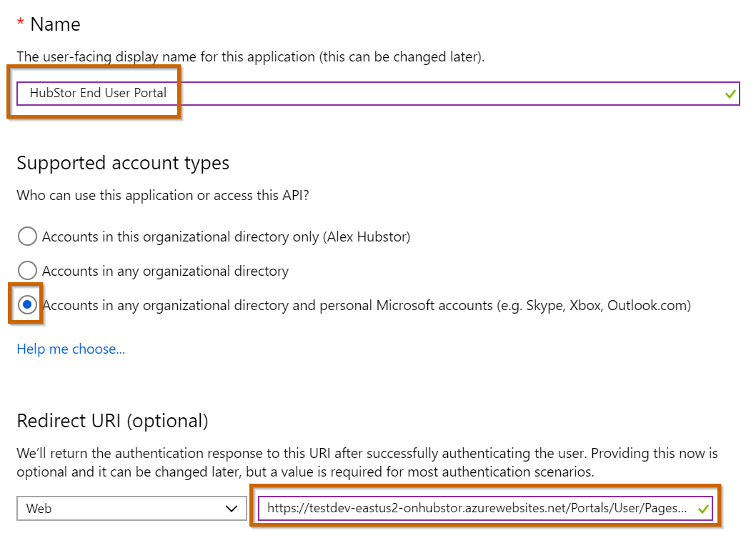
Task: Click the green checkmark in Redirect URI field
Action: click(x=703, y=509)
